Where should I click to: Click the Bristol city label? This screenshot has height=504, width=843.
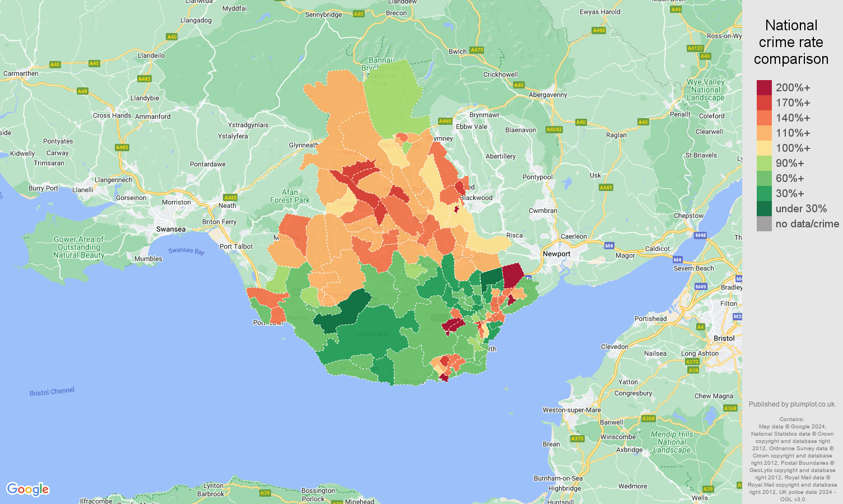725,338
